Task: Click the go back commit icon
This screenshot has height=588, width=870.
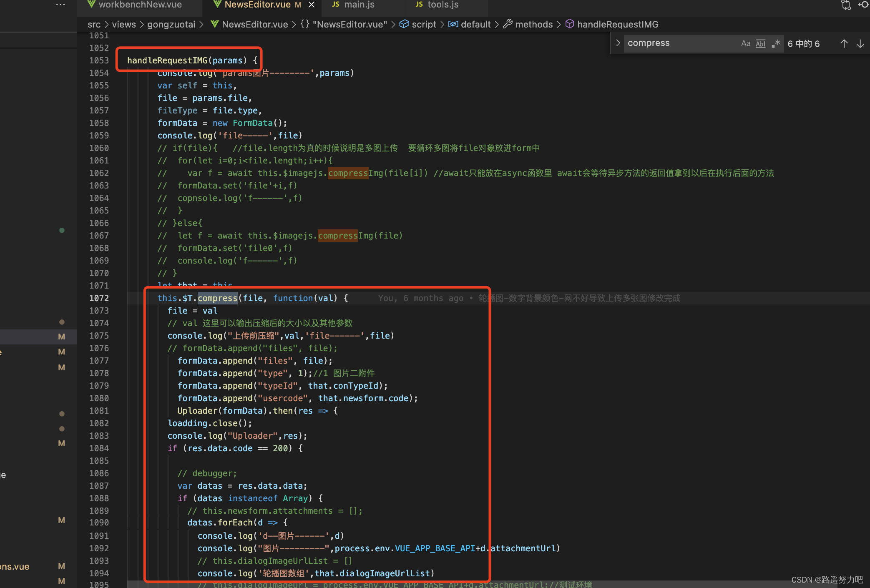Action: click(x=863, y=5)
